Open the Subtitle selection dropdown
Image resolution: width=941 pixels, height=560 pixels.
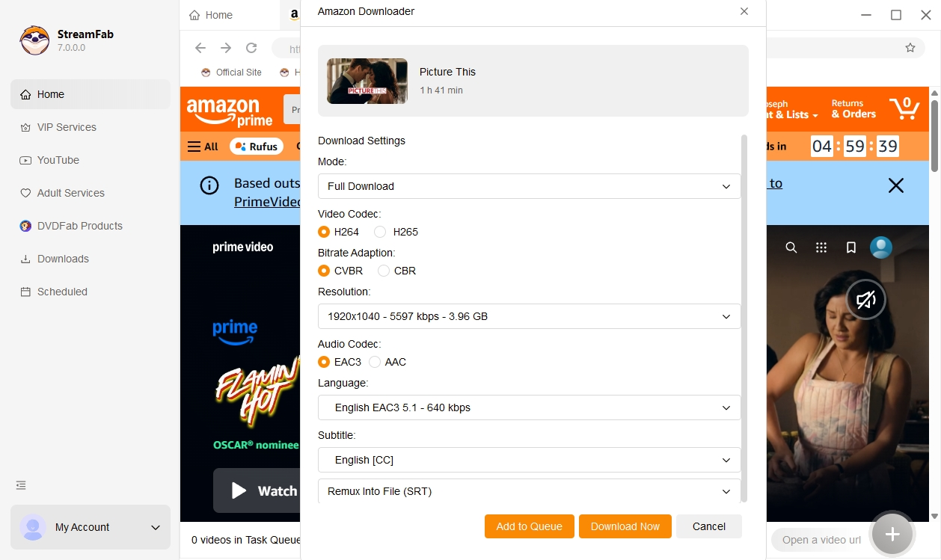(529, 460)
